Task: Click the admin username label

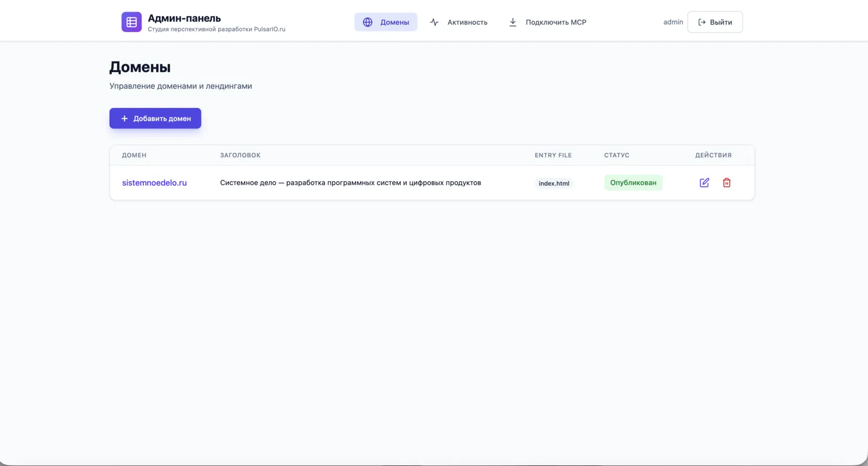Action: [x=673, y=22]
